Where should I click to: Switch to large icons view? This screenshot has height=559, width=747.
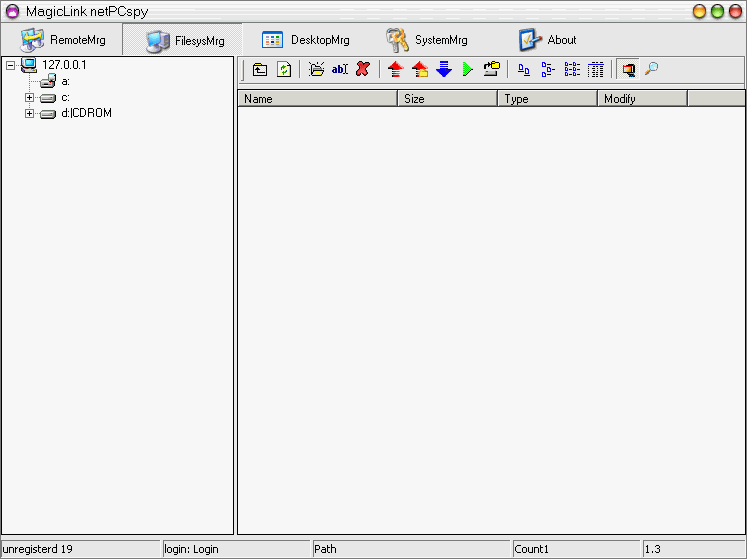tap(523, 70)
